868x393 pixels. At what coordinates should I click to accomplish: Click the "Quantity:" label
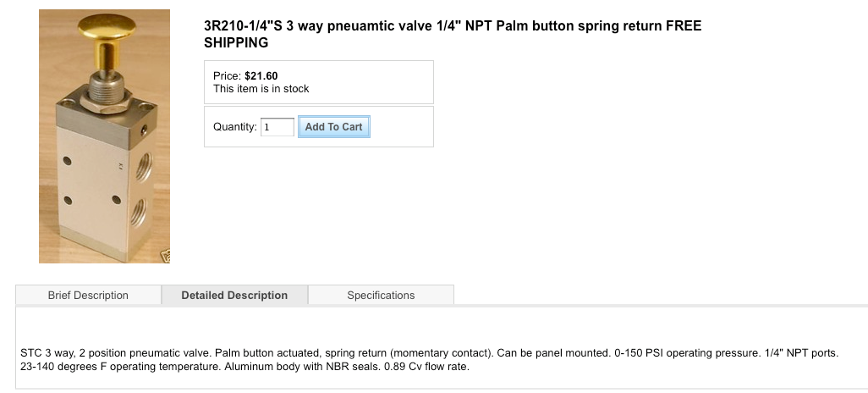pyautogui.click(x=234, y=127)
